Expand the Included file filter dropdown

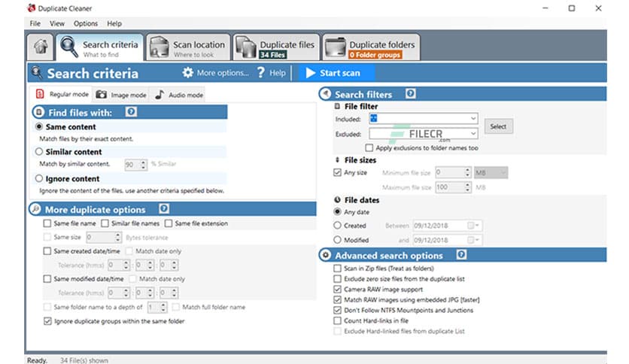tap(473, 119)
